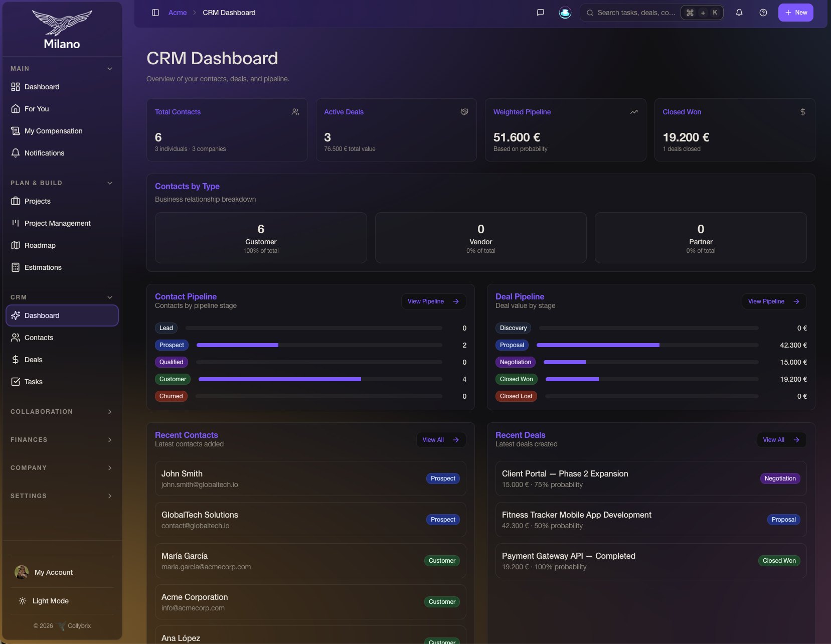Toggle the sidebar panel icon
Image resolution: width=831 pixels, height=644 pixels.
[155, 13]
